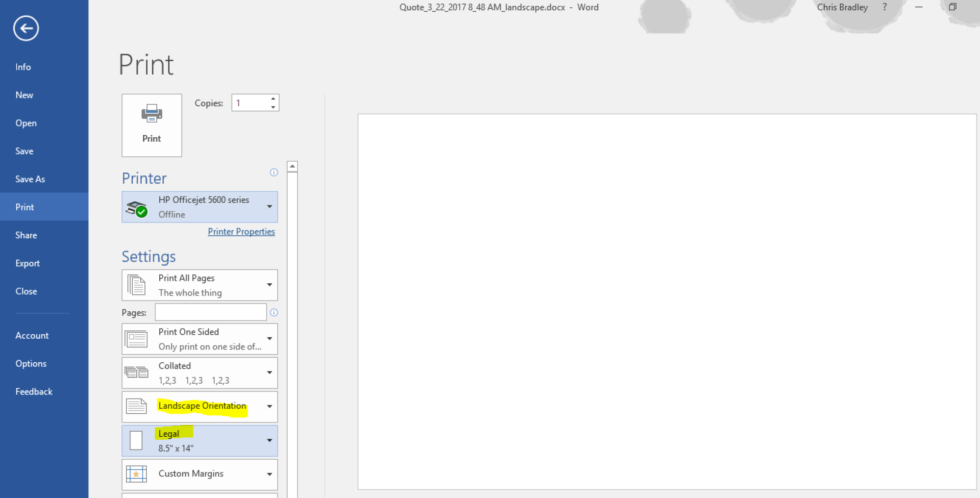Select Open in the backstage menu
Image resolution: width=980 pixels, height=498 pixels.
(x=44, y=123)
